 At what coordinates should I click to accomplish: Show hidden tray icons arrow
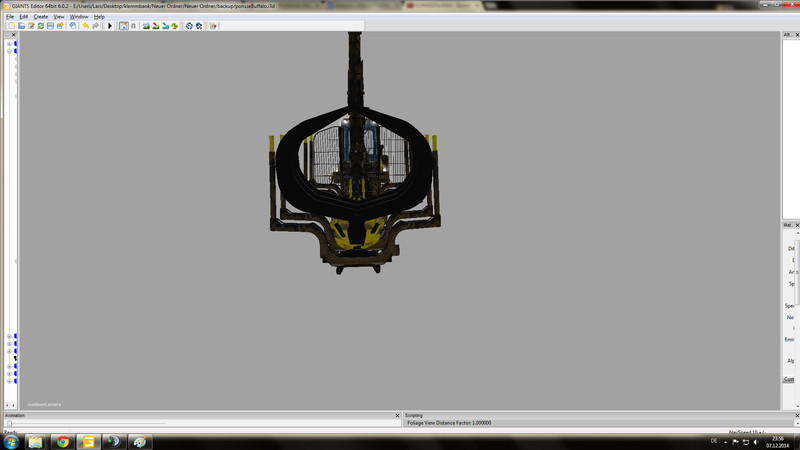pyautogui.click(x=725, y=442)
